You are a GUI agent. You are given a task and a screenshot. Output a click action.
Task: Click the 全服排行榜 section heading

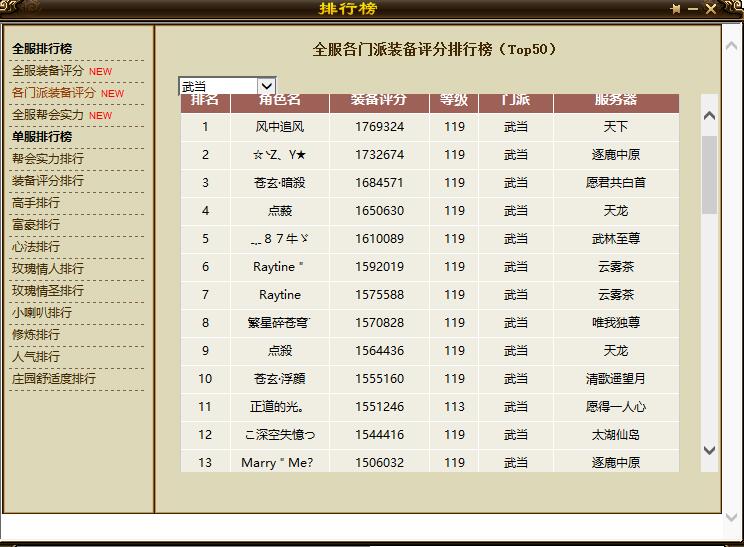coord(42,48)
